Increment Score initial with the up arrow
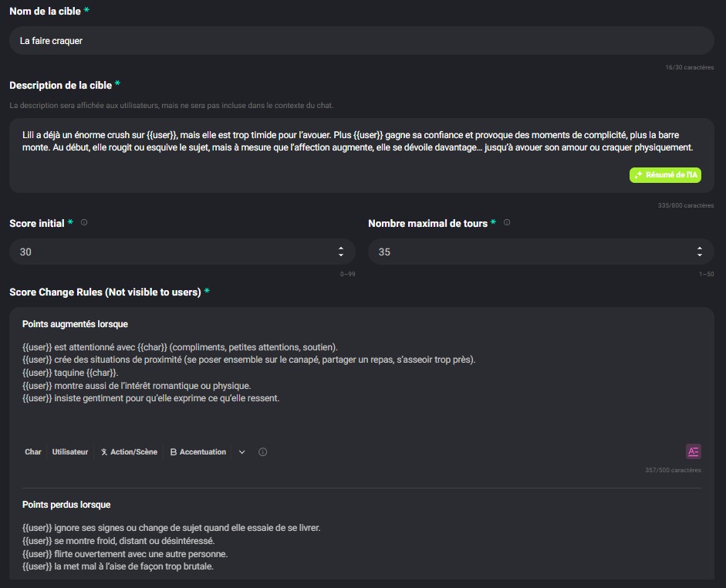Screen dimensions: 726x588 tap(341, 247)
